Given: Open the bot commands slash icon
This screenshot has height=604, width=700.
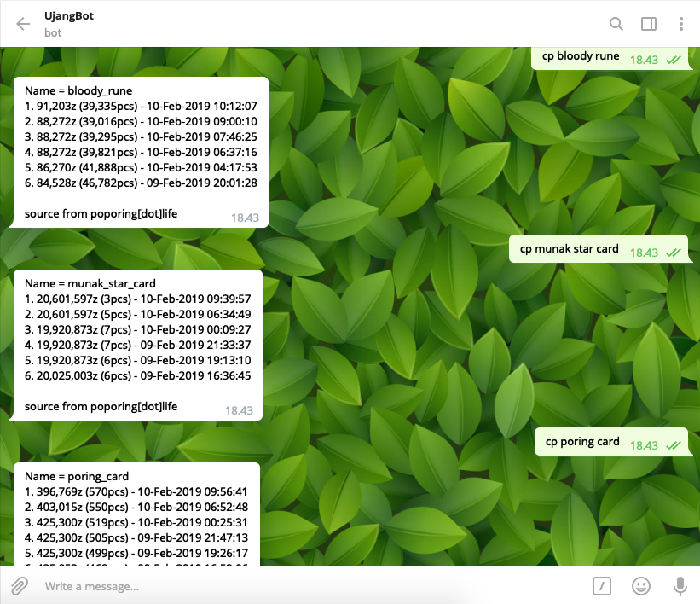Looking at the screenshot, I should click(602, 586).
